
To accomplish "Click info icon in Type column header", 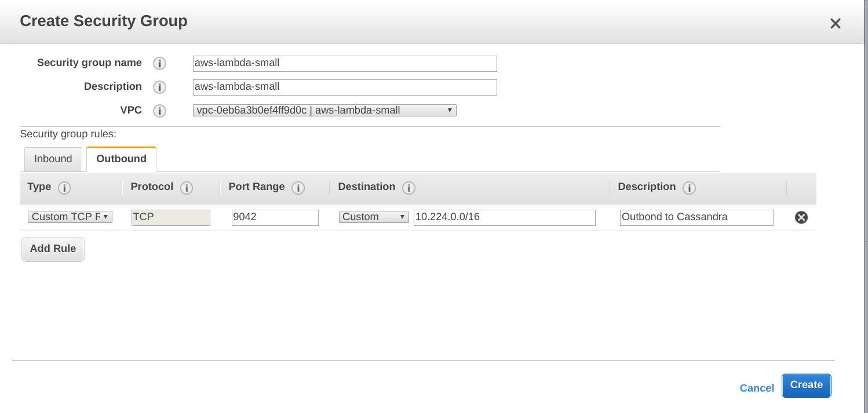I will tap(64, 188).
